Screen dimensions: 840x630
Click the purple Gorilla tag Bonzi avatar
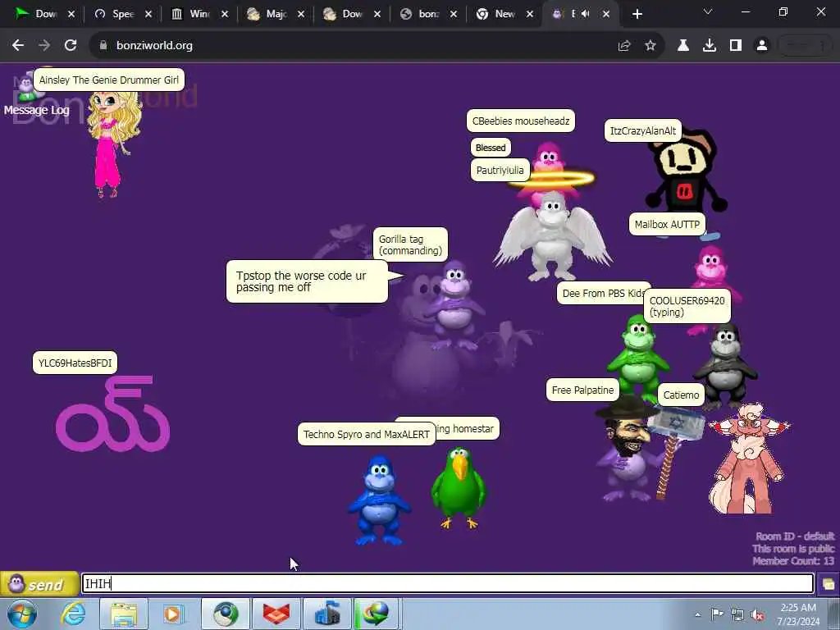pos(454,305)
